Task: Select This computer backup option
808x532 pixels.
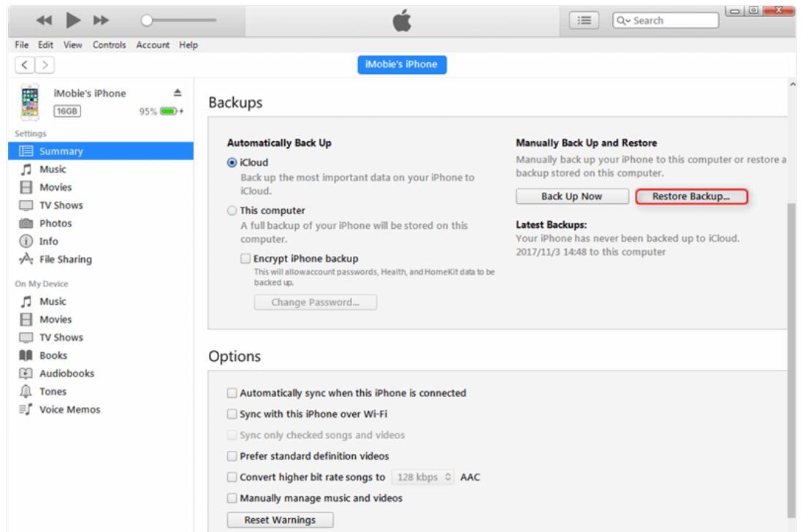Action: [x=232, y=210]
